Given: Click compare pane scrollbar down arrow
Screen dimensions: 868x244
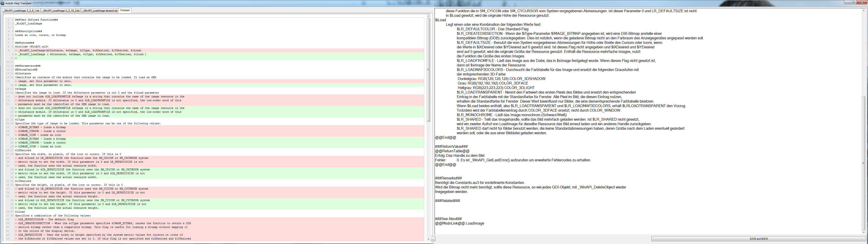Looking at the screenshot, I should click(x=429, y=239).
